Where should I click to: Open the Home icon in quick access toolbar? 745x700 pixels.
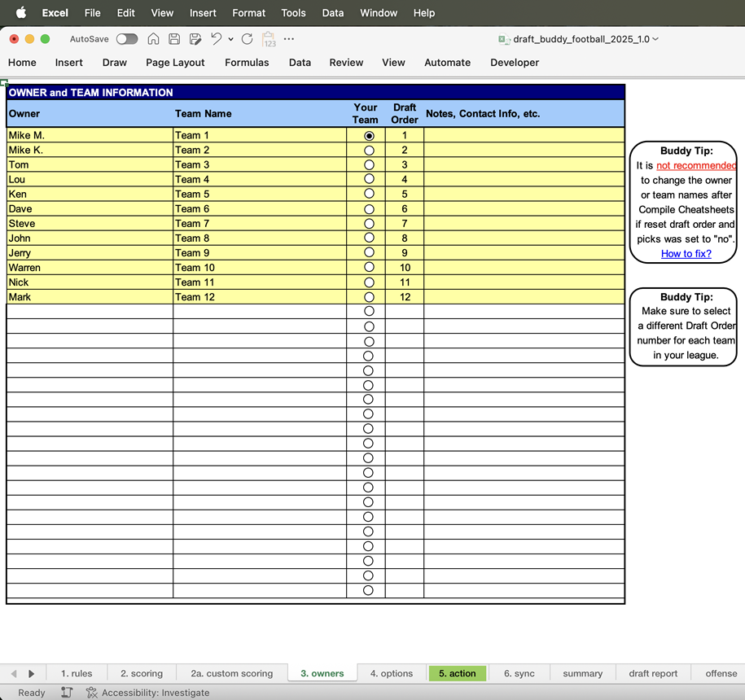pyautogui.click(x=153, y=39)
